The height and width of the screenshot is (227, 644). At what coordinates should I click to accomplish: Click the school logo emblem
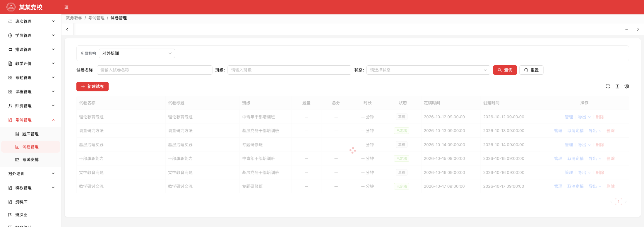point(11,7)
